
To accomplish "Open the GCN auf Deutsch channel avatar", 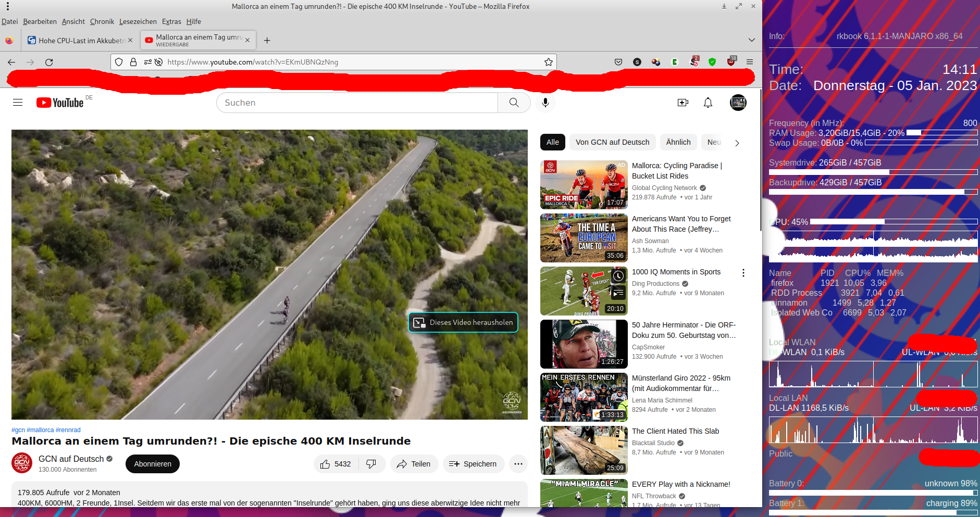I will tap(22, 463).
